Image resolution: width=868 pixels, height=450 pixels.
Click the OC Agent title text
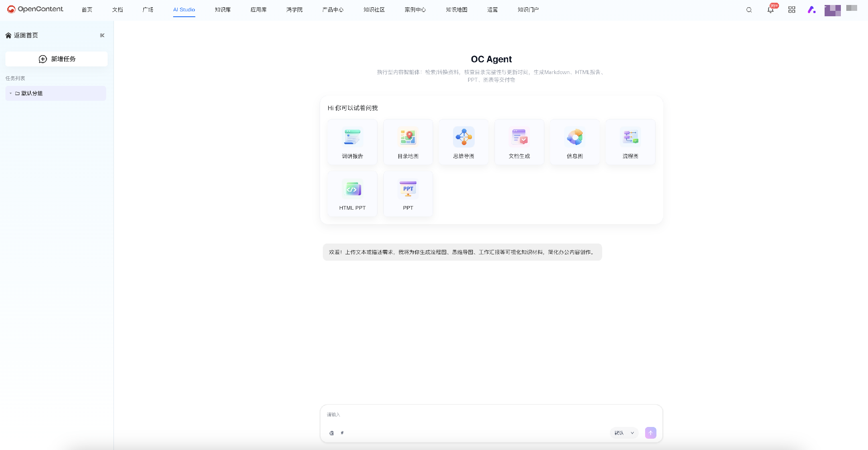tap(491, 59)
